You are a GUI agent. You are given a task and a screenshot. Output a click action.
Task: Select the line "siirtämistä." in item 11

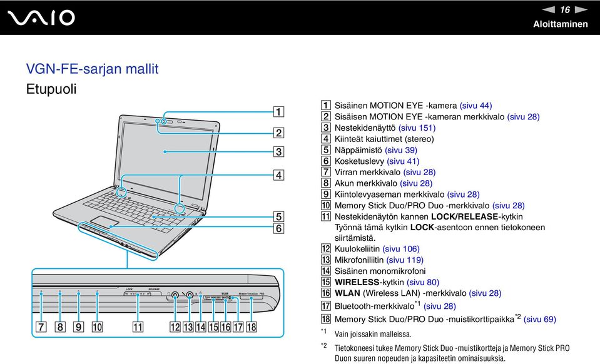pos(355,238)
